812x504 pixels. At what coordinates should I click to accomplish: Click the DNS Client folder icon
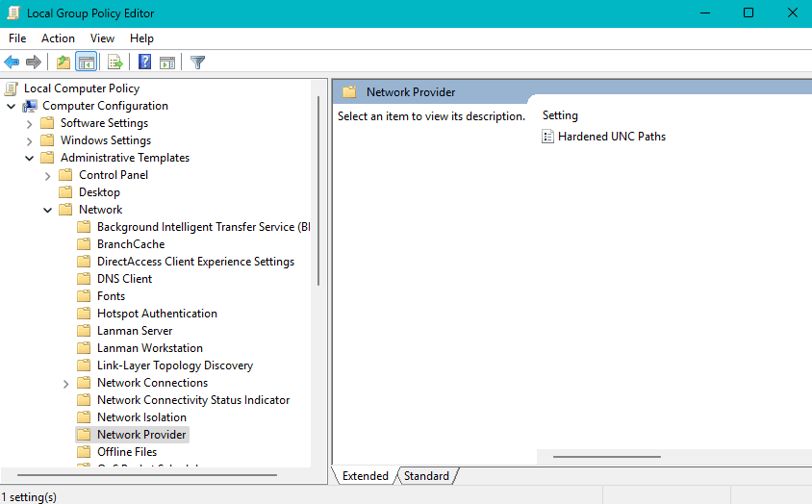[x=84, y=279]
